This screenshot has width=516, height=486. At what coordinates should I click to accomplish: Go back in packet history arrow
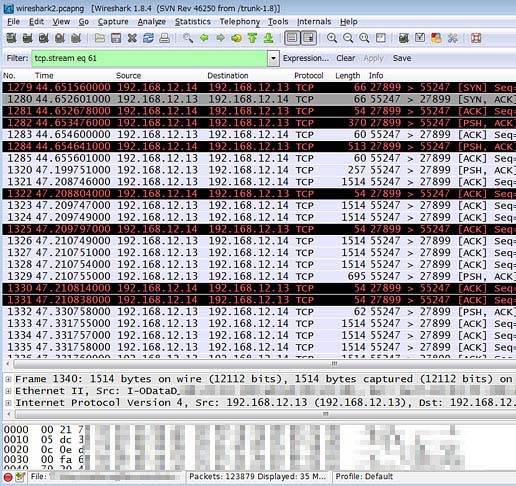(x=204, y=38)
